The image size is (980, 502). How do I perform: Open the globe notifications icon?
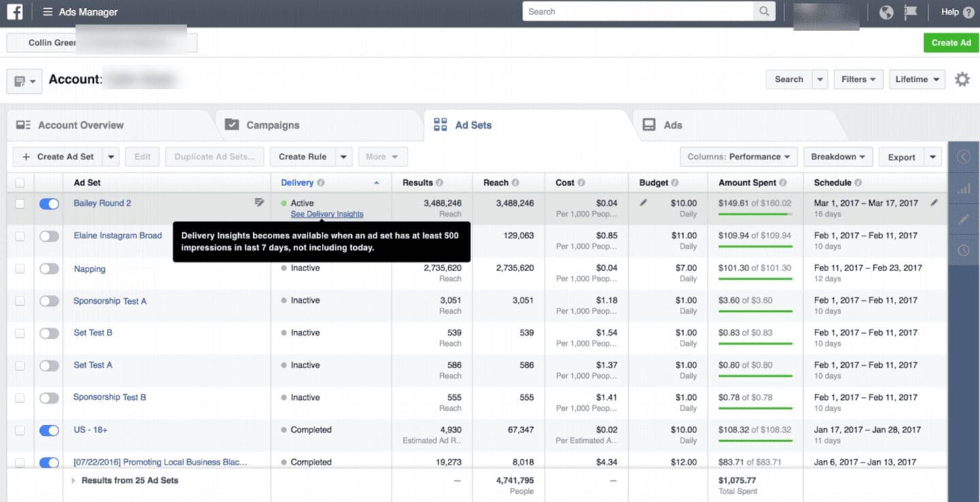(886, 12)
